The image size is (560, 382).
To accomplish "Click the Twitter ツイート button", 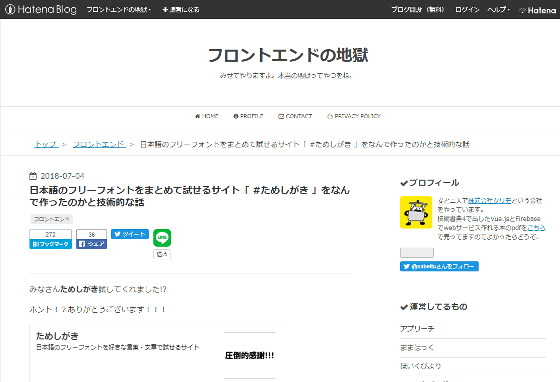I will click(130, 234).
